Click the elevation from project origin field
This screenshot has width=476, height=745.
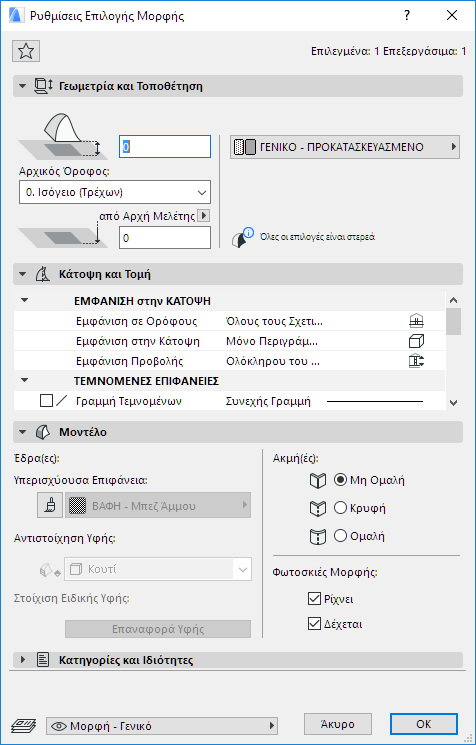pos(164,238)
